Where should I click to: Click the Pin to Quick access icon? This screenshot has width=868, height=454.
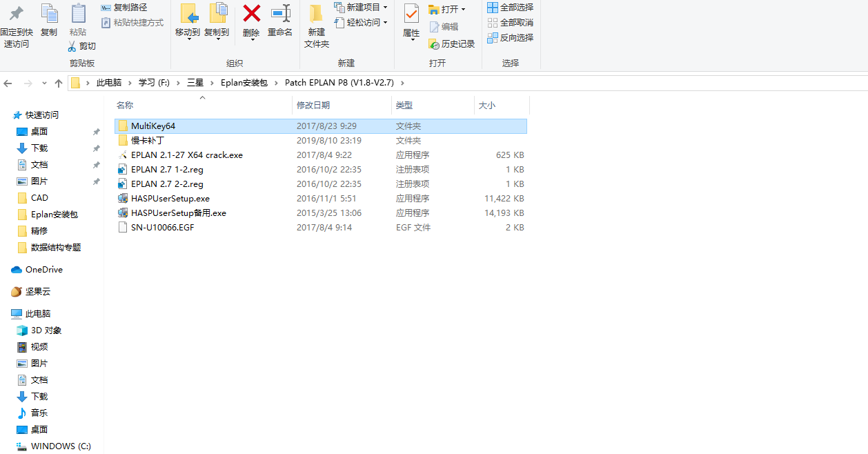16,14
